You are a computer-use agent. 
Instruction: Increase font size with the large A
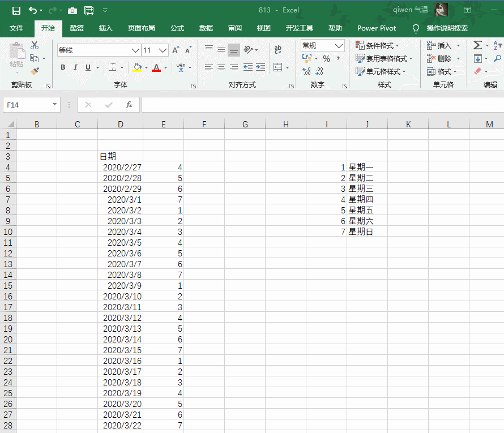click(x=175, y=50)
